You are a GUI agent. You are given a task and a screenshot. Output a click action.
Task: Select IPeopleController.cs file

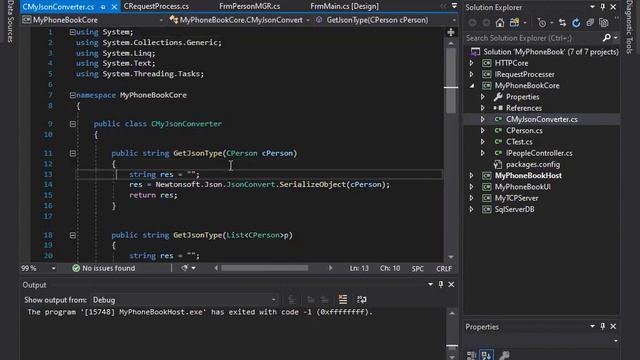[x=539, y=153]
